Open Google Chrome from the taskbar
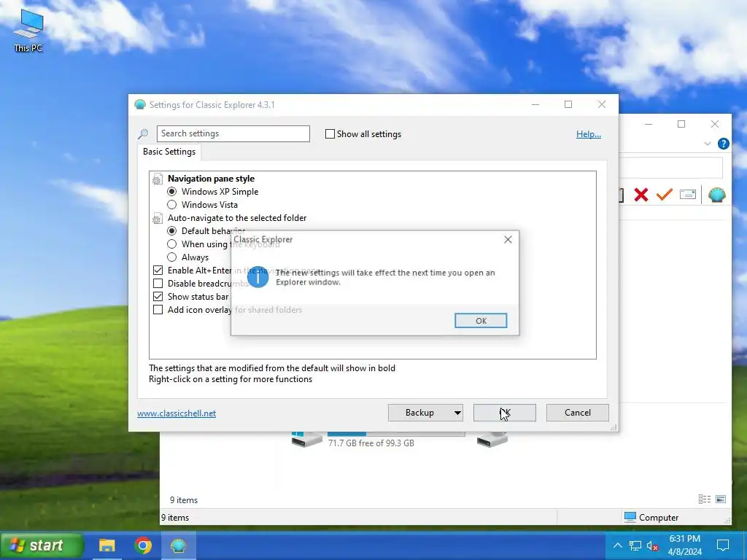 (143, 545)
